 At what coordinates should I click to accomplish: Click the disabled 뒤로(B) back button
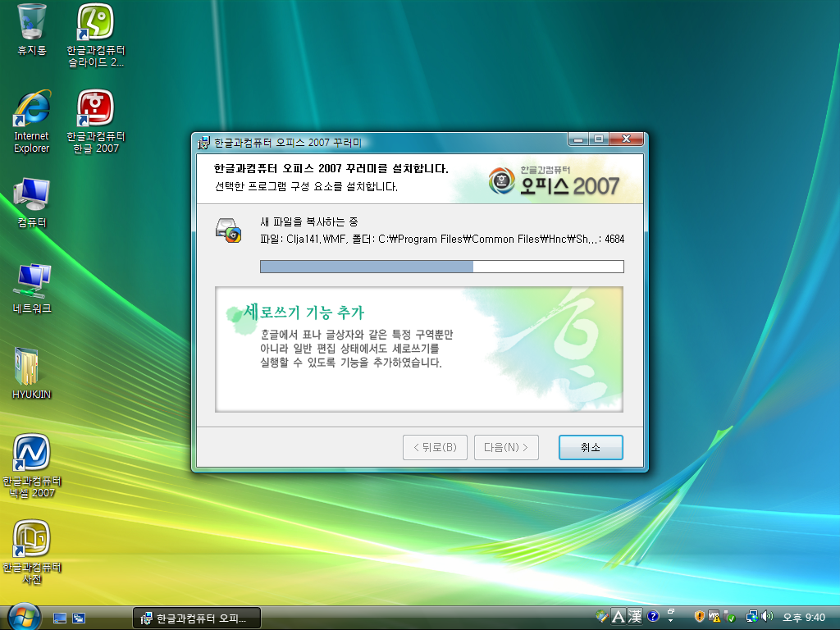435,447
